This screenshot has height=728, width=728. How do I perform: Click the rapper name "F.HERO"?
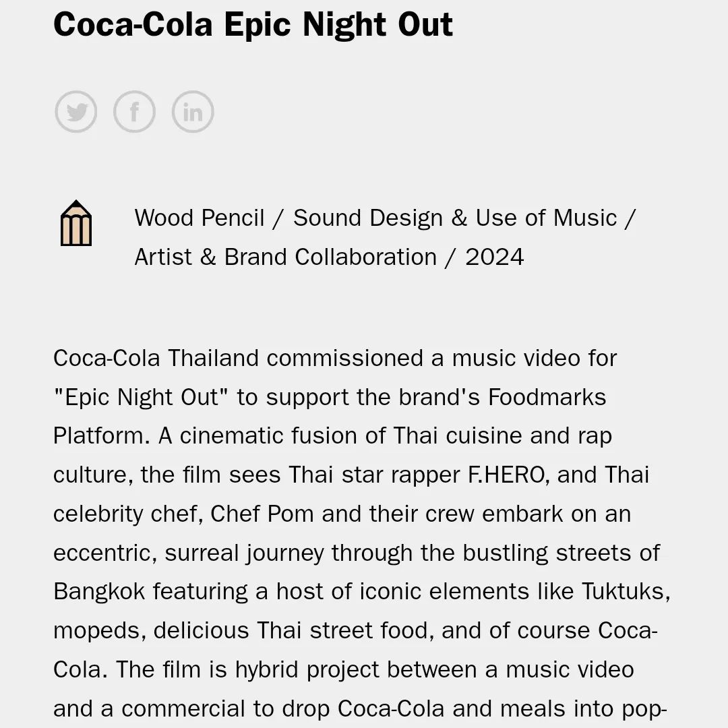point(506,475)
